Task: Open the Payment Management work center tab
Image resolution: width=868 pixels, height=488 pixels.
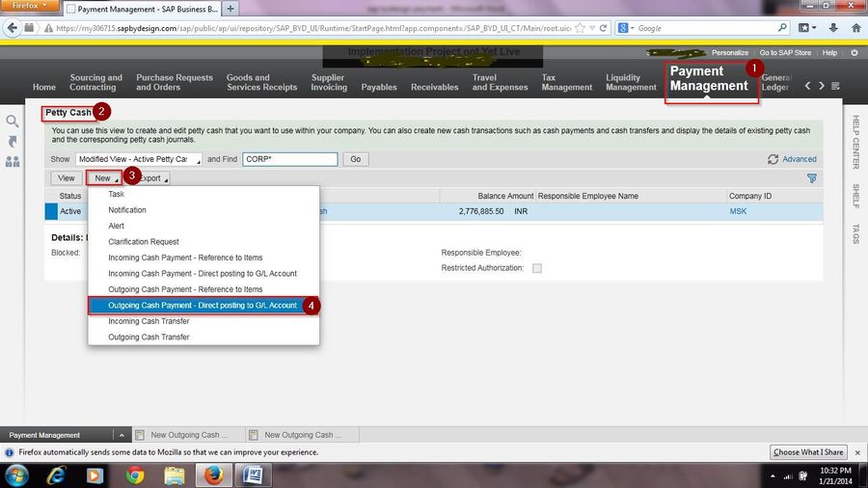Action: (x=709, y=78)
